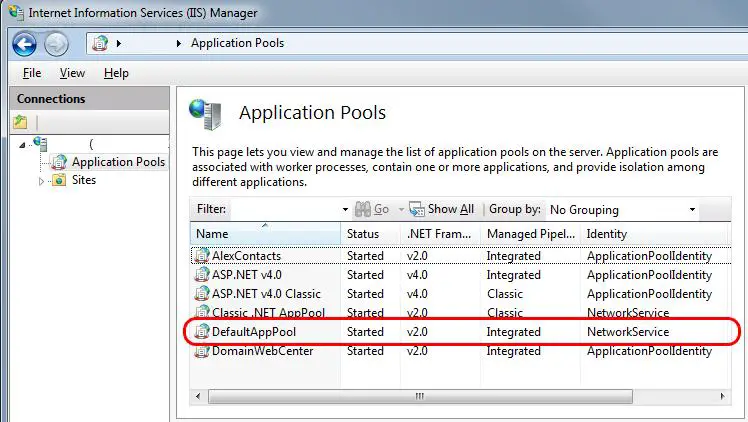
Task: Open the Filter dropdown arrow
Action: 345,209
